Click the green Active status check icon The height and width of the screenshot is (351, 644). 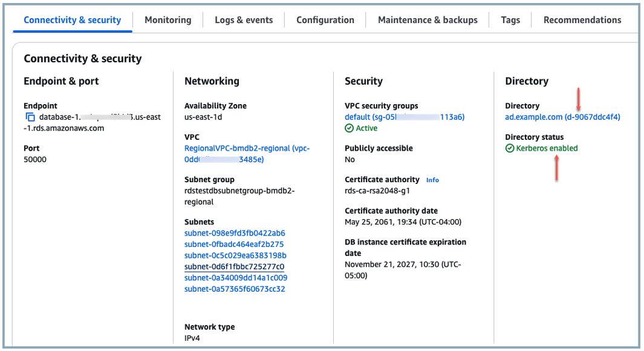349,128
